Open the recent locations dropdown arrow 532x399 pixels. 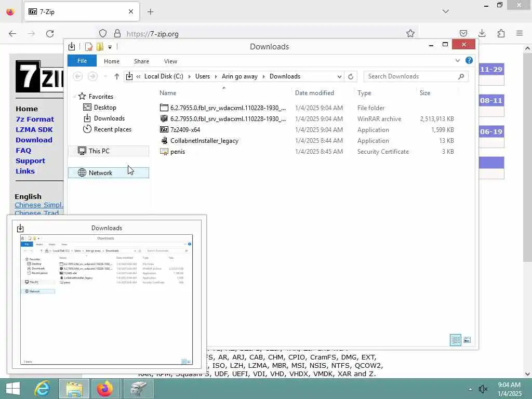pyautogui.click(x=105, y=77)
